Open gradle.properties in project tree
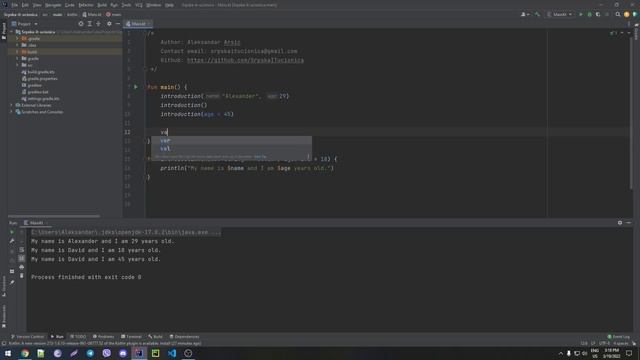 40,79
